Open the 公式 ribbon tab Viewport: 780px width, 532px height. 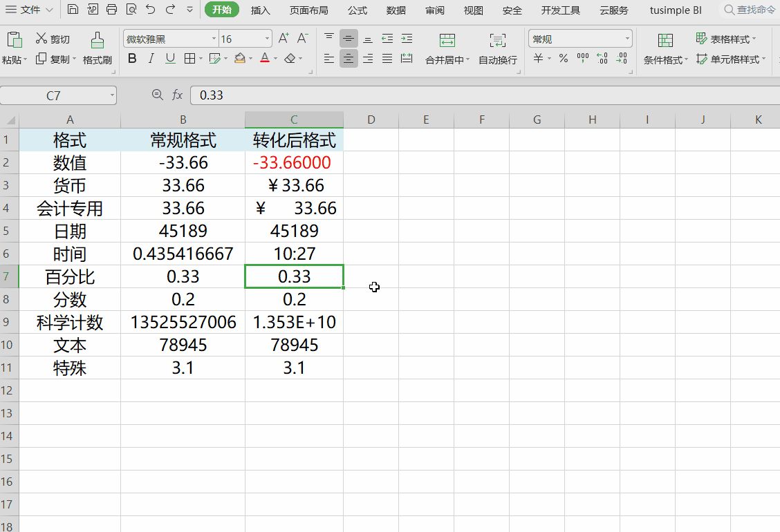point(357,10)
